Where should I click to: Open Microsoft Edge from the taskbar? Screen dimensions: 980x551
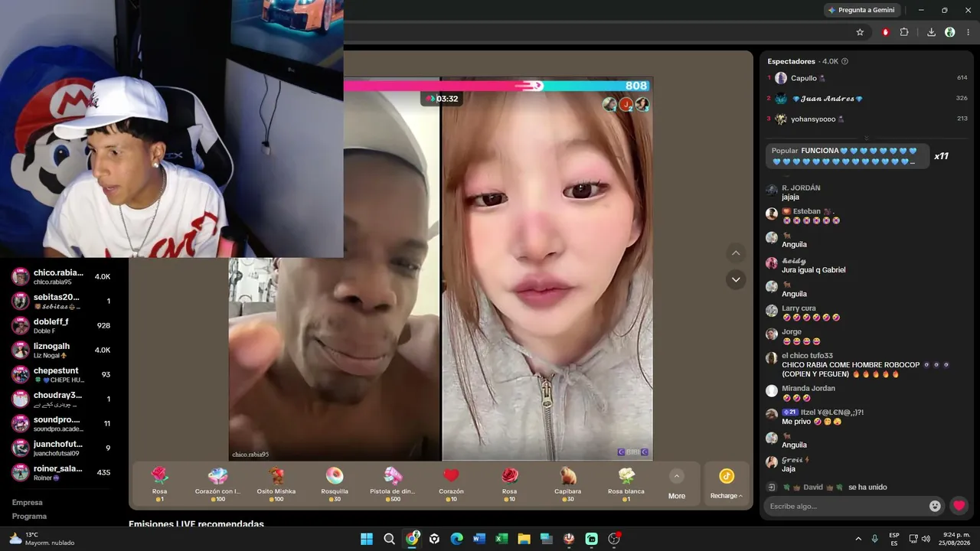(457, 539)
